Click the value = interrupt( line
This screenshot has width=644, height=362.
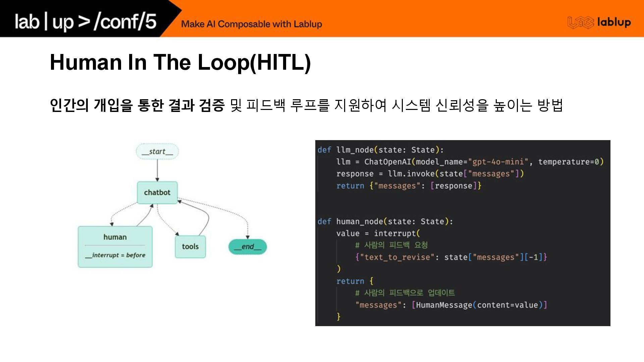[378, 233]
